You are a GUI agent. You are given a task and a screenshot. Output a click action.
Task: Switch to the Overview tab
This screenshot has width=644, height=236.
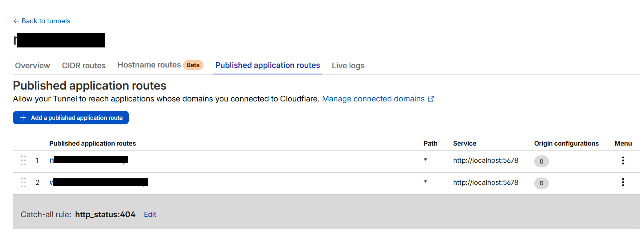pyautogui.click(x=32, y=65)
